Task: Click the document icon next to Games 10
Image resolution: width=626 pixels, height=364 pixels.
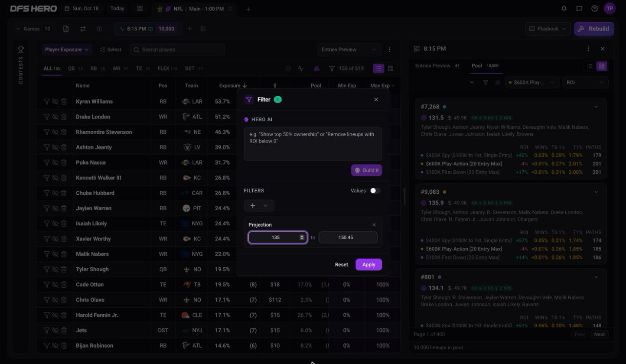Action: 66,29
